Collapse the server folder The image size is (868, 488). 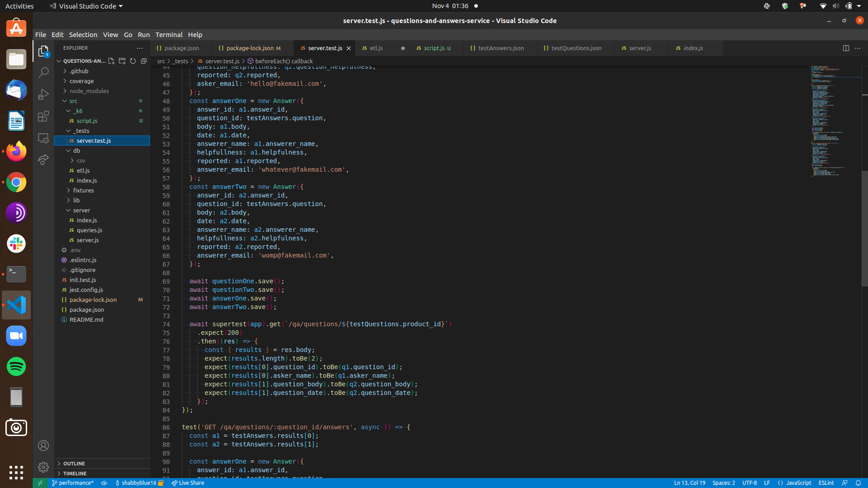[x=102, y=210]
